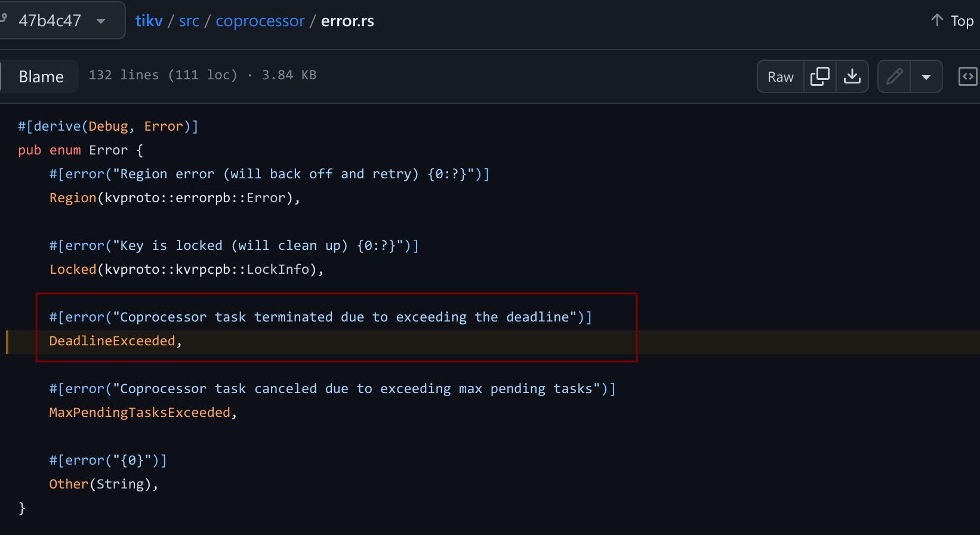This screenshot has width=980, height=535.
Task: Open the src folder breadcrumb
Action: (189, 21)
